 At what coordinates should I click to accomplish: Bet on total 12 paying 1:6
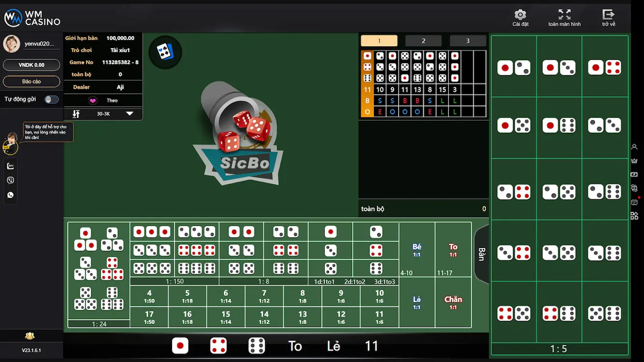[x=341, y=317]
